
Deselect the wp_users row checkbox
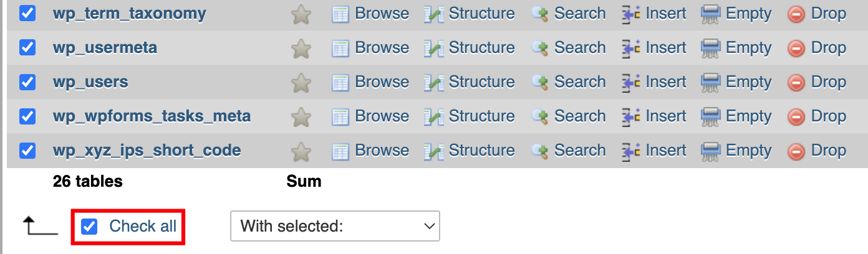click(27, 82)
